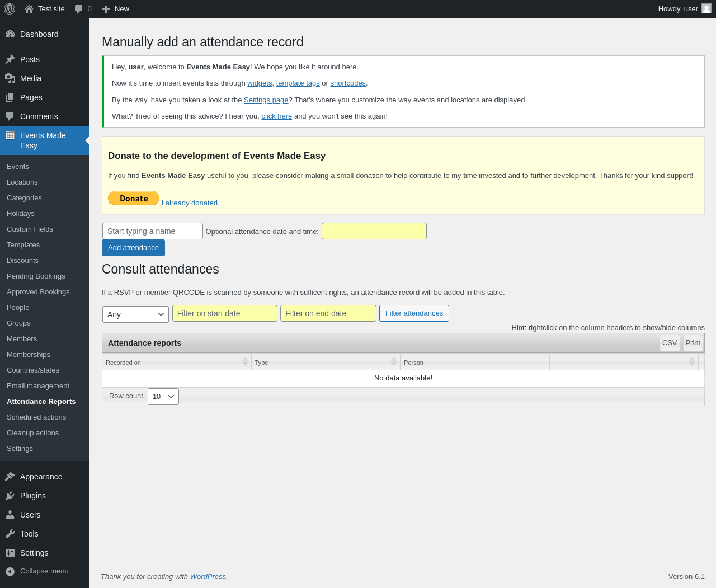Click the Posts pushpin icon
The width and height of the screenshot is (716, 588).
[x=10, y=59]
